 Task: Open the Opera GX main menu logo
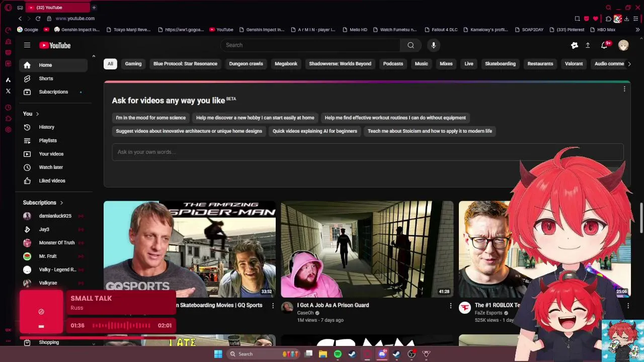click(x=8, y=8)
